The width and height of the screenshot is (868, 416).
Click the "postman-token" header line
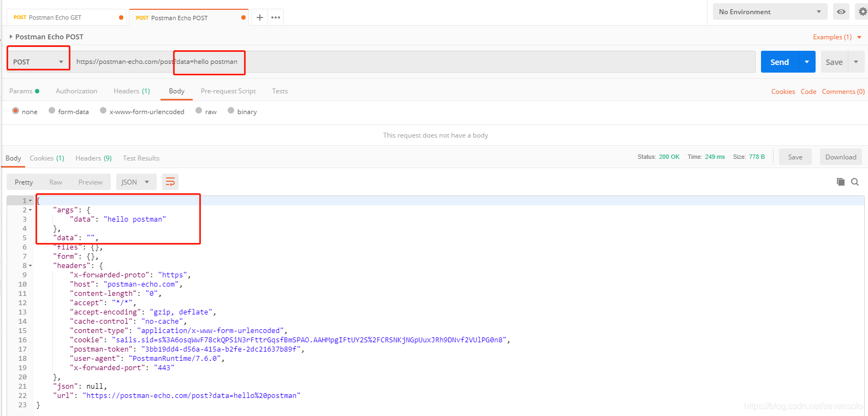(187, 349)
